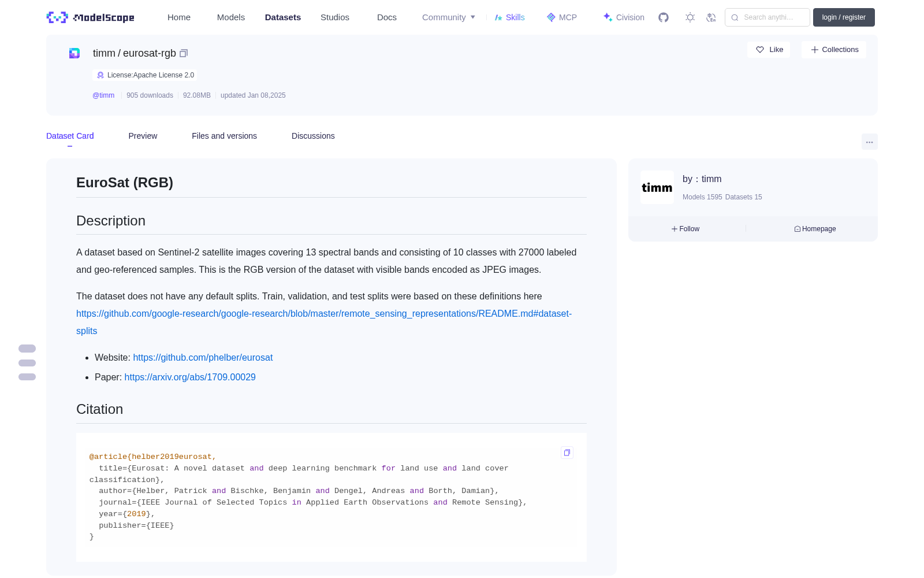924x578 pixels.
Task: Go to Home in top navigation
Action: (x=179, y=17)
